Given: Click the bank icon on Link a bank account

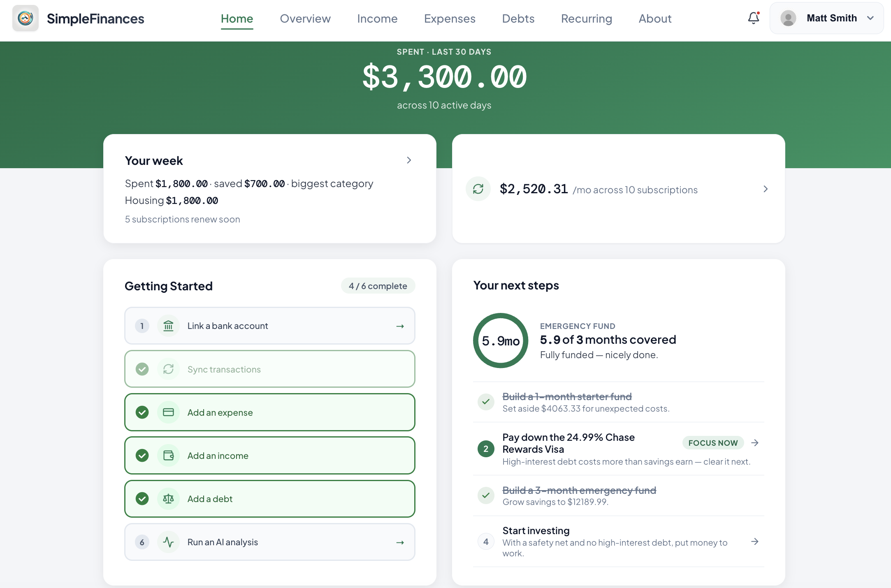Looking at the screenshot, I should click(168, 326).
